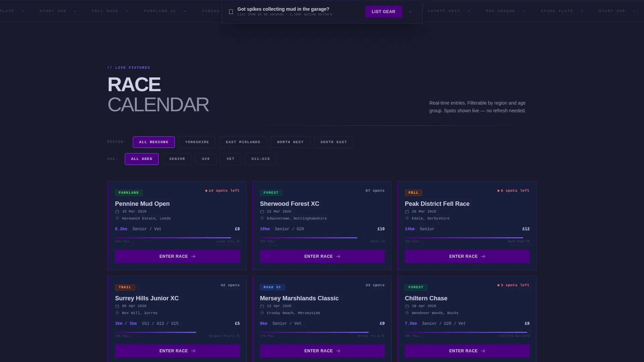Image resolution: width=644 pixels, height=362 pixels.
Task: Click the location pin beside Wendover Woods, Bucks
Action: pos(407,313)
